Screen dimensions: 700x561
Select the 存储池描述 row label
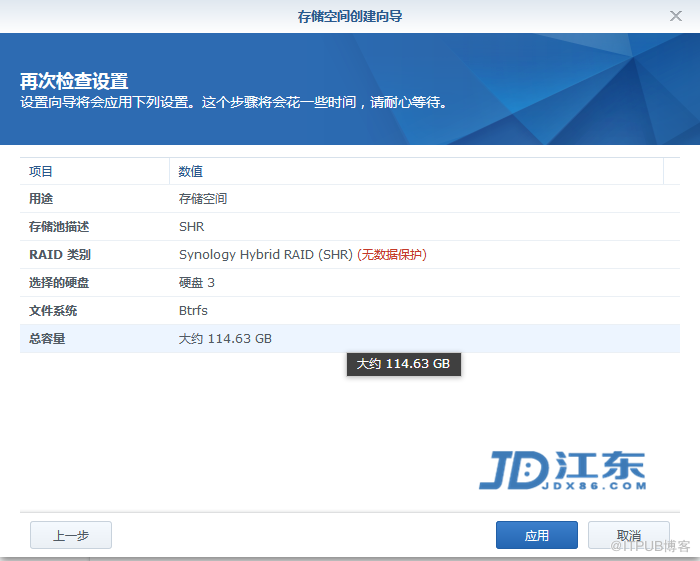click(x=59, y=227)
